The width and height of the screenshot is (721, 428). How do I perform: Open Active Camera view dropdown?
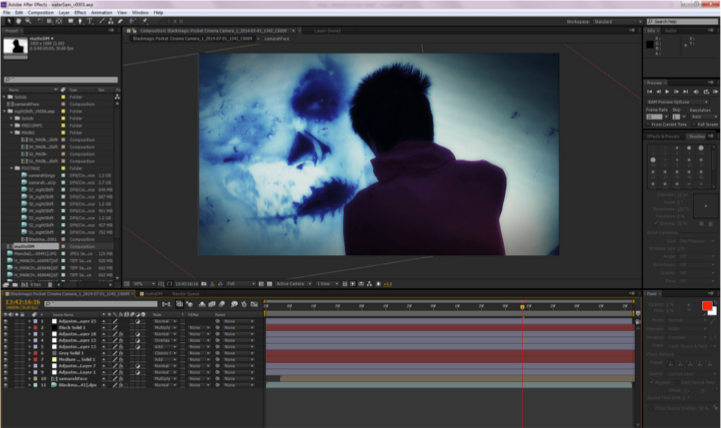click(294, 284)
